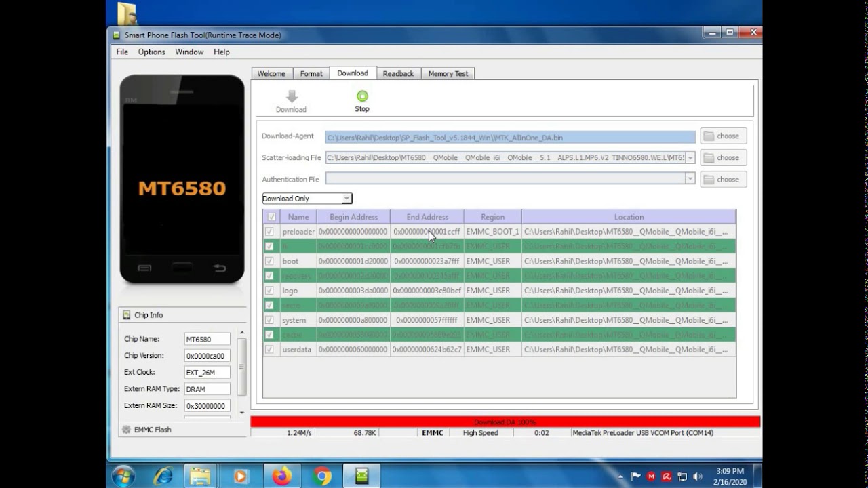Click the Begin Address column header

[353, 217]
